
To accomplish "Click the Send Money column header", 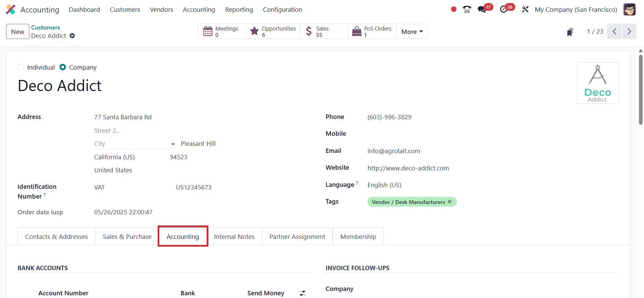I will click(266, 293).
